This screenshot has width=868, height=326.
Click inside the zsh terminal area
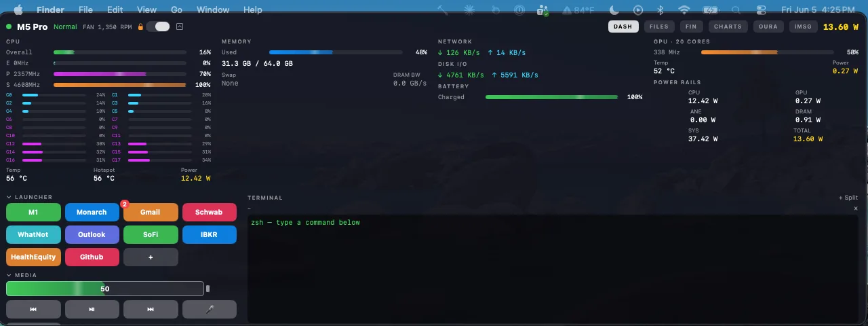point(553,268)
